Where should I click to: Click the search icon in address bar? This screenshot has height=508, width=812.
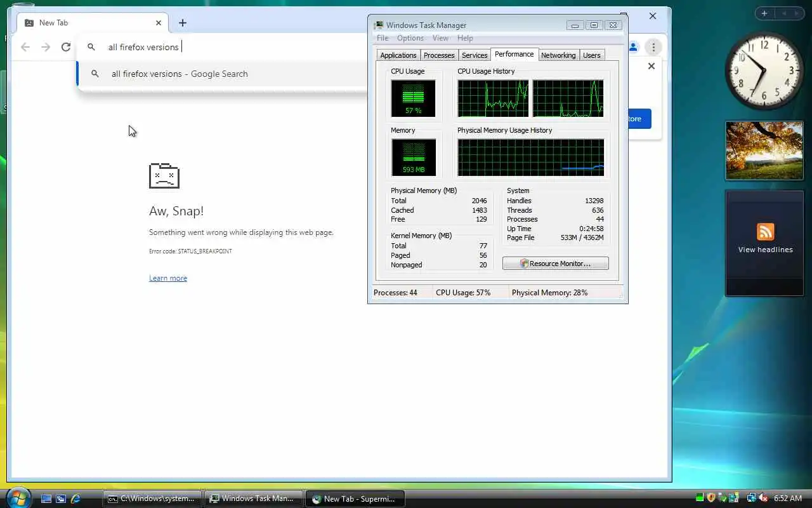pos(91,47)
